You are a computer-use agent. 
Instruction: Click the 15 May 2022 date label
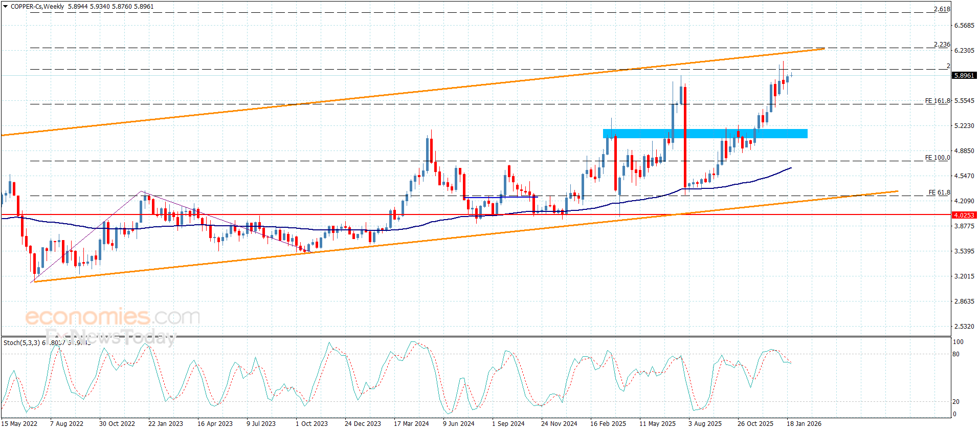(19, 423)
